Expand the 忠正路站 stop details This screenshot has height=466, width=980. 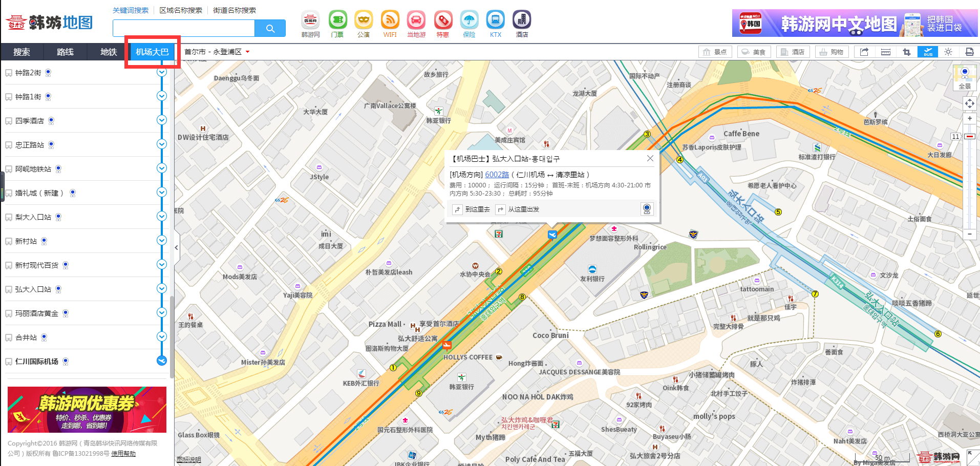pos(162,144)
